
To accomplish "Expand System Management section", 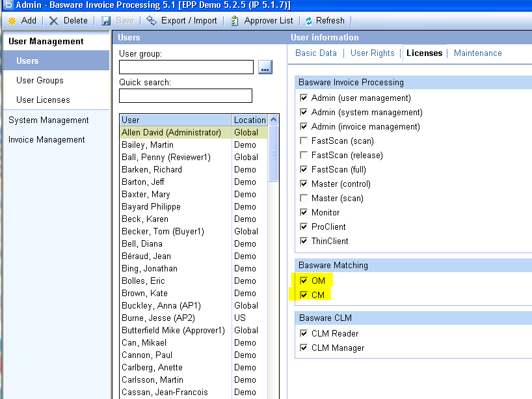I will tap(49, 120).
